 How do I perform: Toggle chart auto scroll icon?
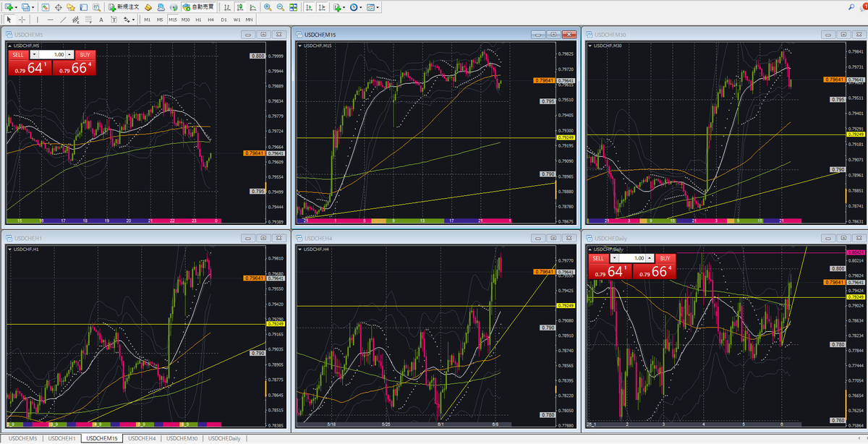(308, 7)
